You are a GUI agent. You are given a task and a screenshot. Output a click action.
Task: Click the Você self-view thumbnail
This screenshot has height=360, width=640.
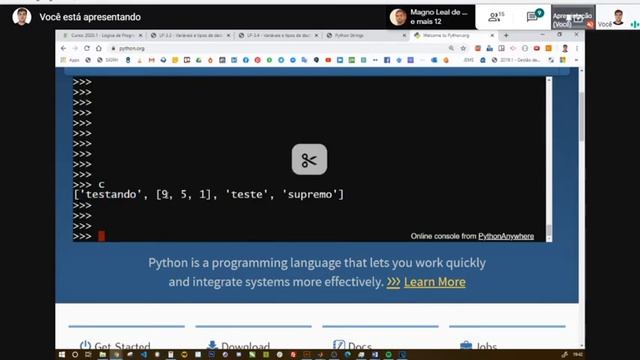coord(618,18)
